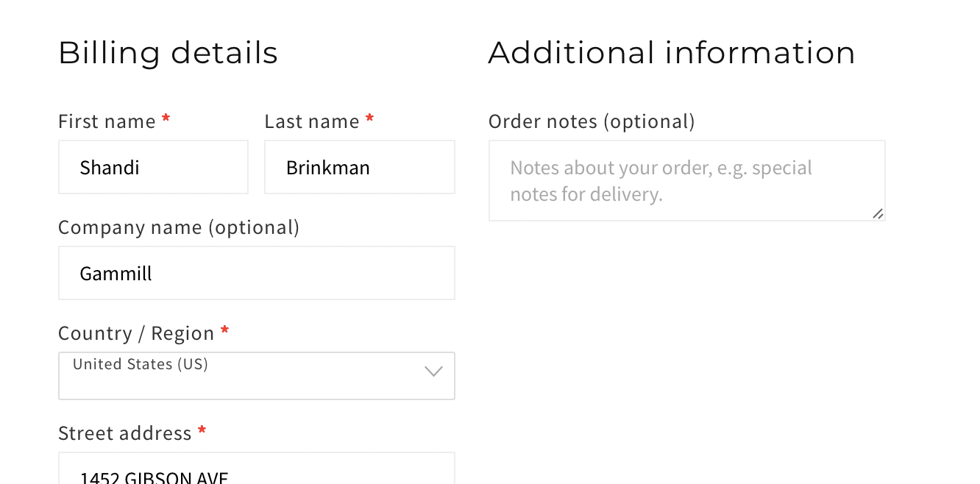
Task: Click the Company name (optional) label
Action: (179, 227)
